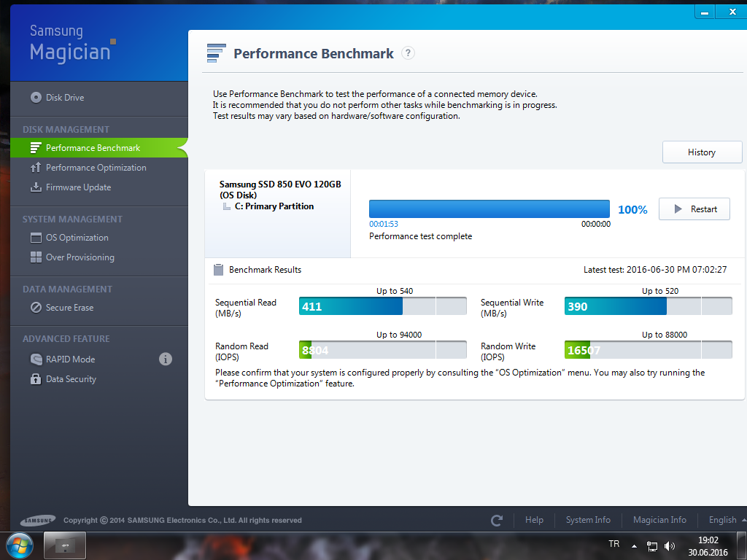Click the help question mark beside Performance Benchmark
The width and height of the screenshot is (747, 560).
pyautogui.click(x=409, y=53)
